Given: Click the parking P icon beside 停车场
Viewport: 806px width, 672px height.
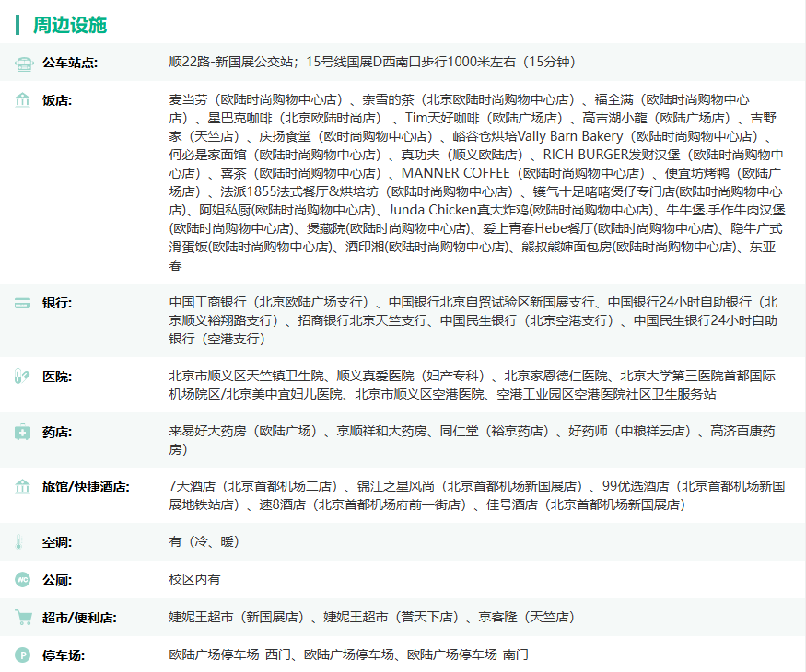Looking at the screenshot, I should click(x=23, y=655).
